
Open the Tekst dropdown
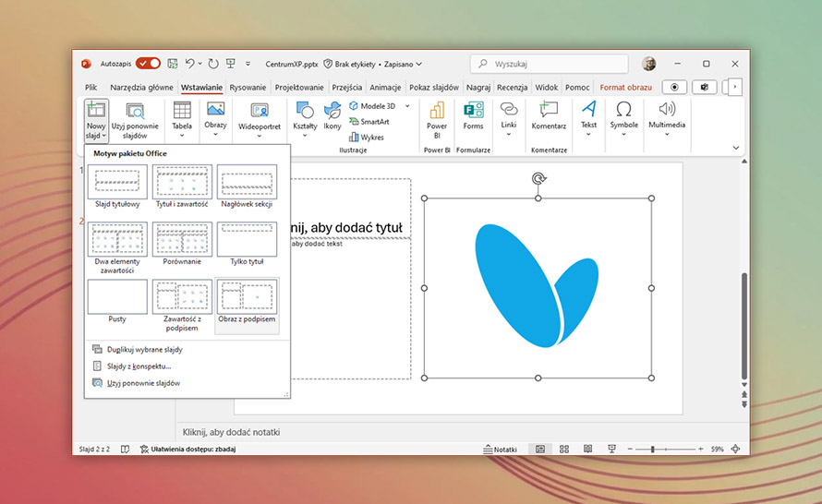[x=588, y=119]
